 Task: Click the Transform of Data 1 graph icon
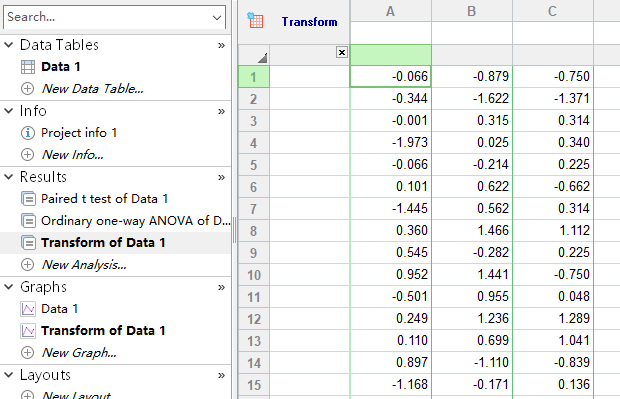(x=28, y=331)
